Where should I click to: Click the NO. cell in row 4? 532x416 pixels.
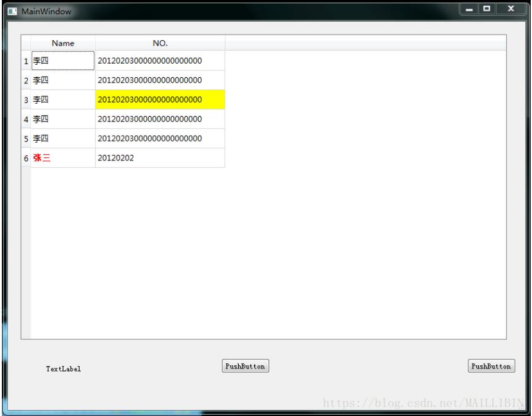160,119
